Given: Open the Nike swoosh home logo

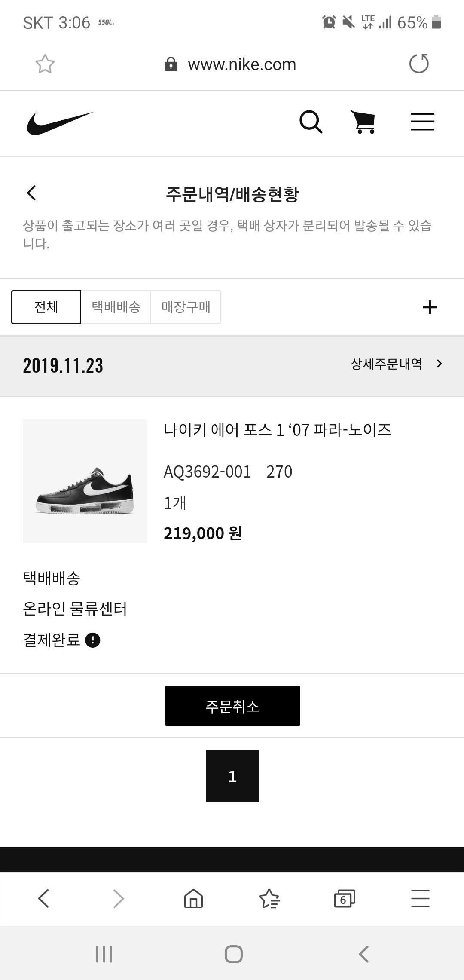Looking at the screenshot, I should point(60,123).
